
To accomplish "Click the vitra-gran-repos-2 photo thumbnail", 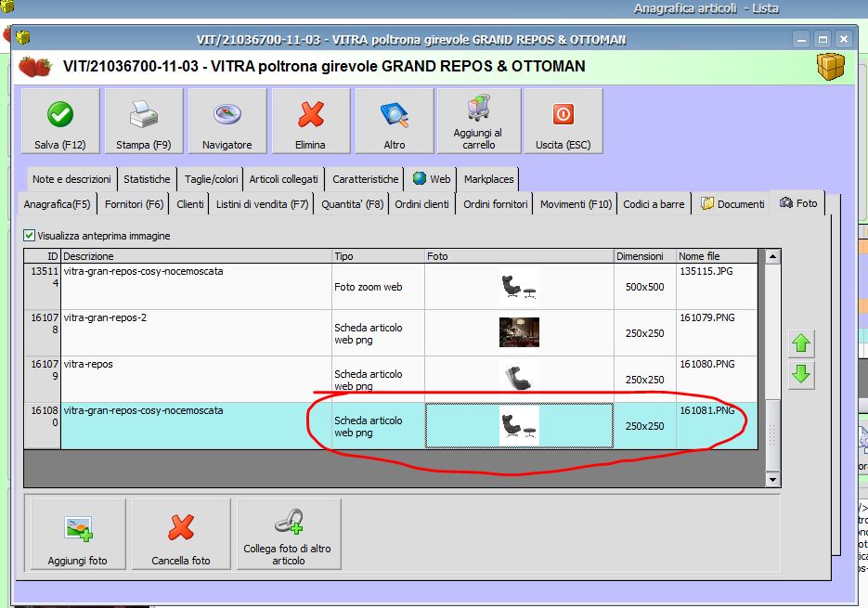I will tap(519, 332).
